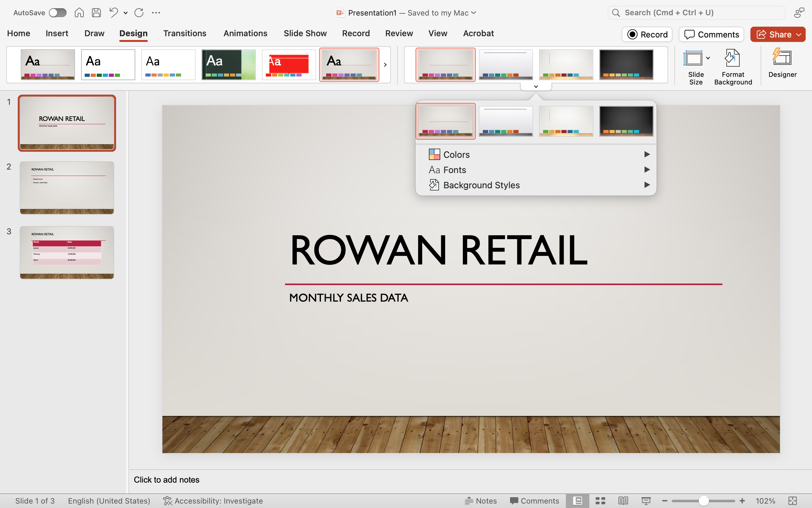Switch to Slide Sorter view icon

click(600, 501)
